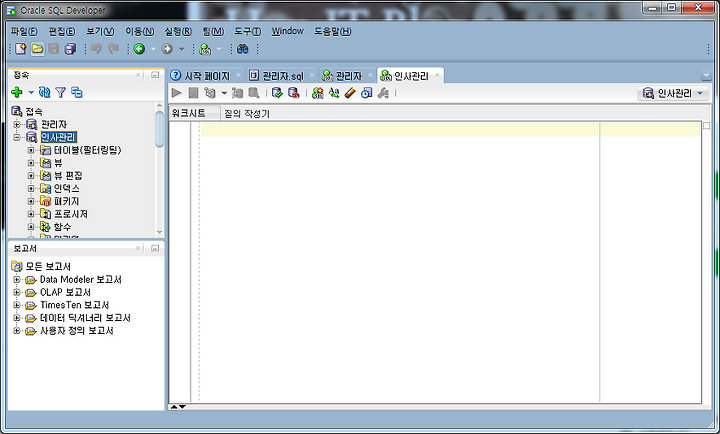The height and width of the screenshot is (434, 720).
Task: Expand the TimesTen 보고서 folder
Action: tap(17, 305)
